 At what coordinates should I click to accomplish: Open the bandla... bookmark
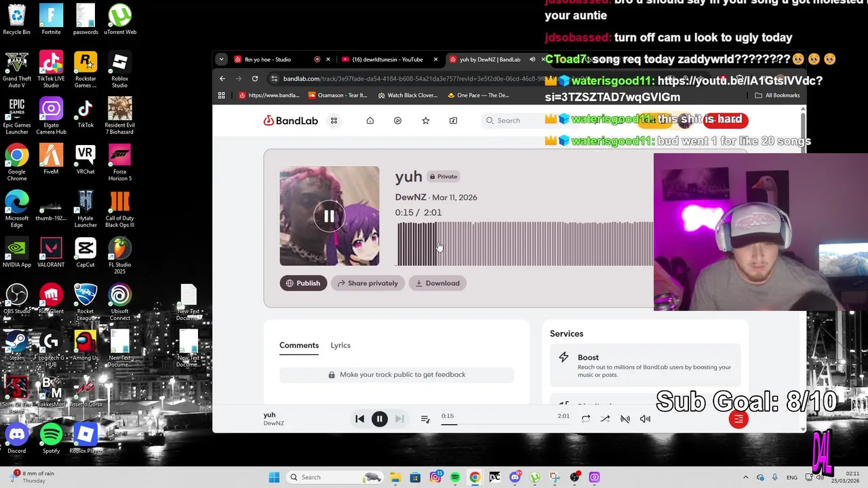(269, 96)
